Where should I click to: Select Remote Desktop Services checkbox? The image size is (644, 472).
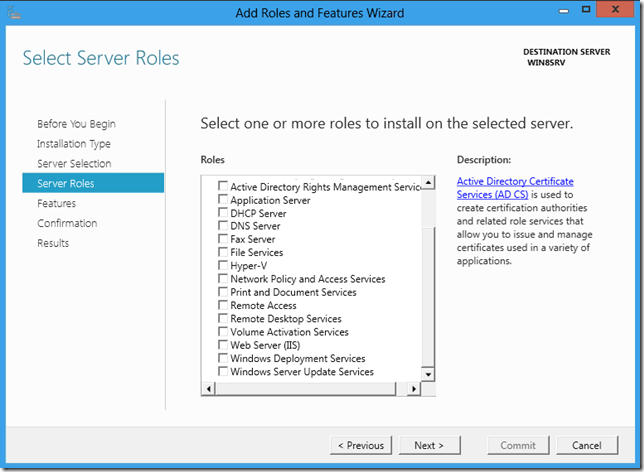[223, 318]
